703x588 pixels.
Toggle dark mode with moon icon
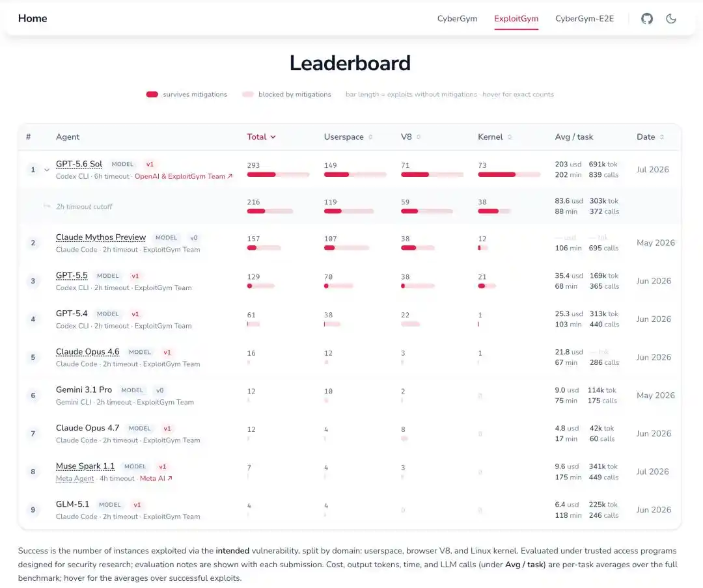point(670,18)
